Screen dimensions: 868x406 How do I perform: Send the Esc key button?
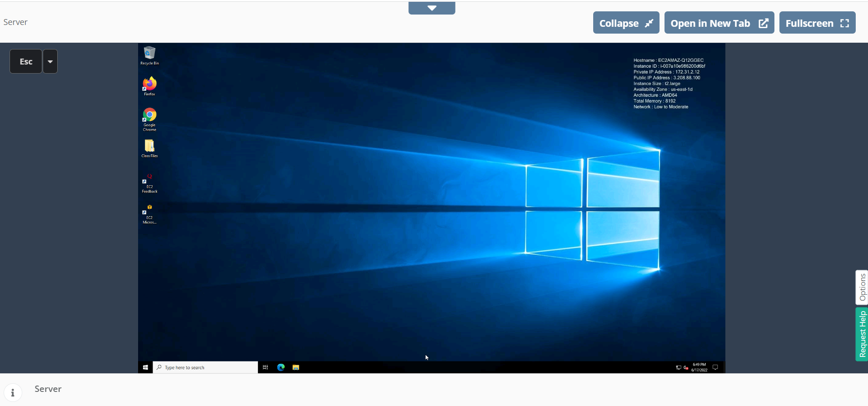tap(26, 61)
